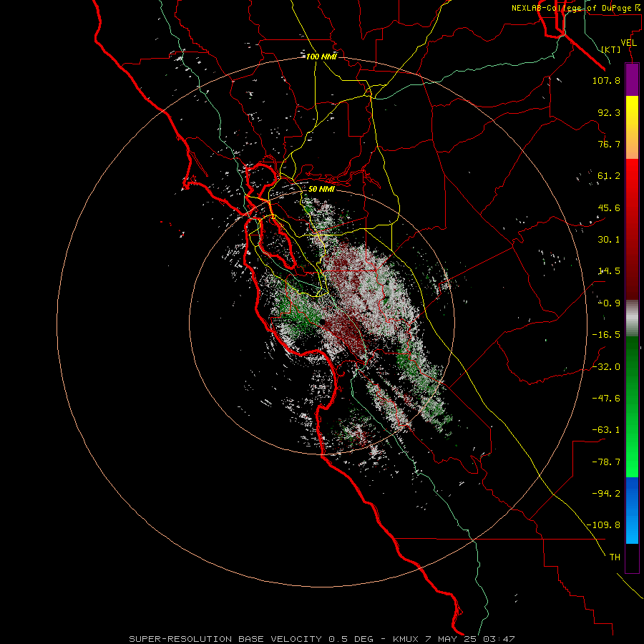This screenshot has width=644, height=644.
Task: Click the 107.8 legend value
Action: click(x=606, y=80)
